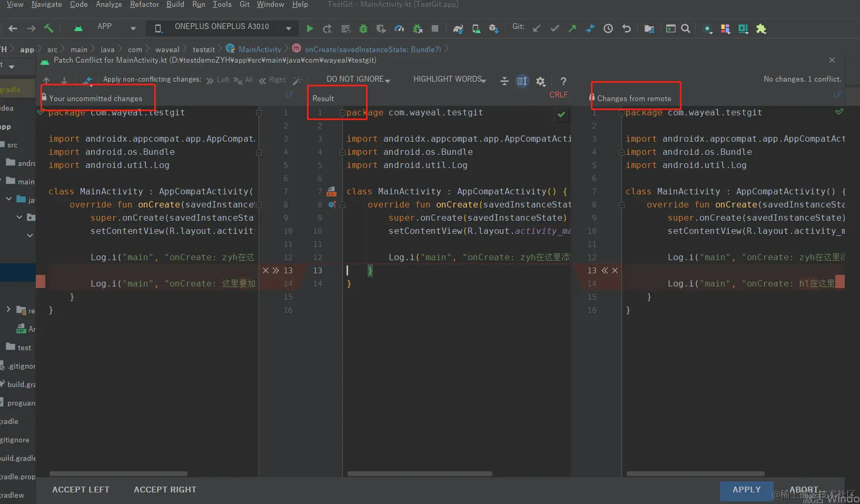This screenshot has height=504, width=860.
Task: Expand the ONEPLUS ONEPLUS A3010 device selector
Action: [x=288, y=28]
